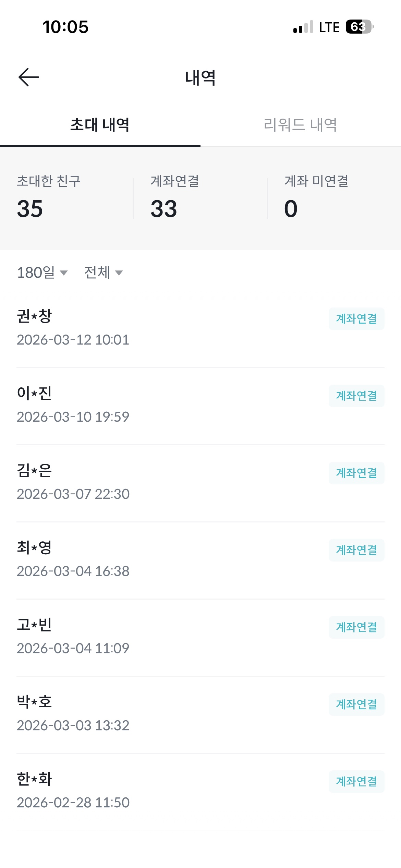Screen dimensions: 401x868
Task: Tap 계좌연결 badge for 박*호
Action: point(356,704)
